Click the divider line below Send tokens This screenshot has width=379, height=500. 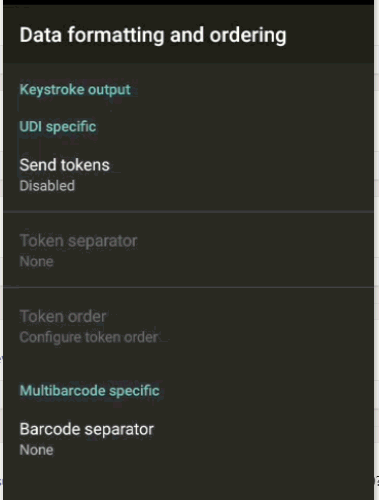[188, 212]
